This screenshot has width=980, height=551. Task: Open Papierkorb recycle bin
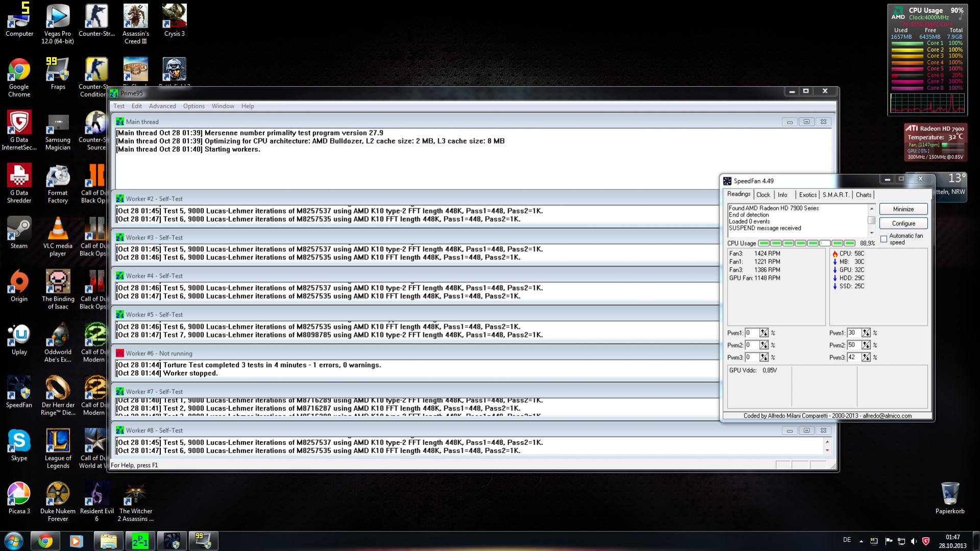950,498
